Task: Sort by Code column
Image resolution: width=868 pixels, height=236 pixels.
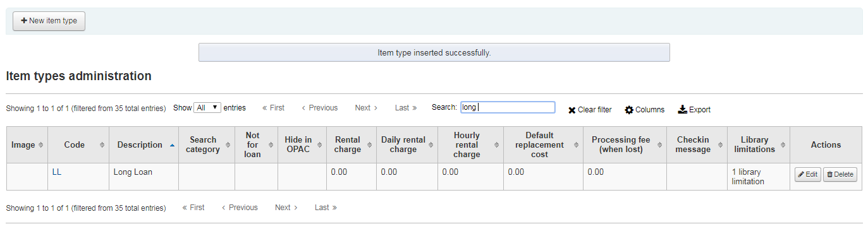Action: (78, 145)
